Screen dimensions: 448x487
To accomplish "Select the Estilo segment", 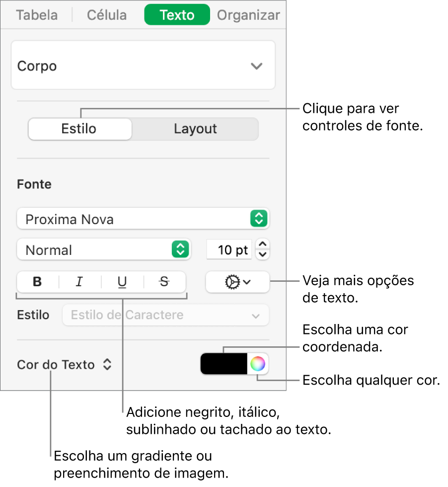I will pos(80,129).
